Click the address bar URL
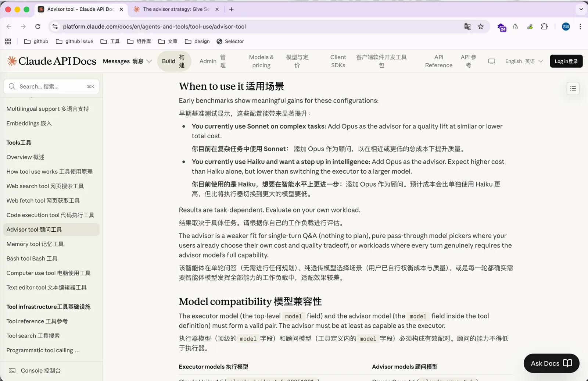 [154, 26]
